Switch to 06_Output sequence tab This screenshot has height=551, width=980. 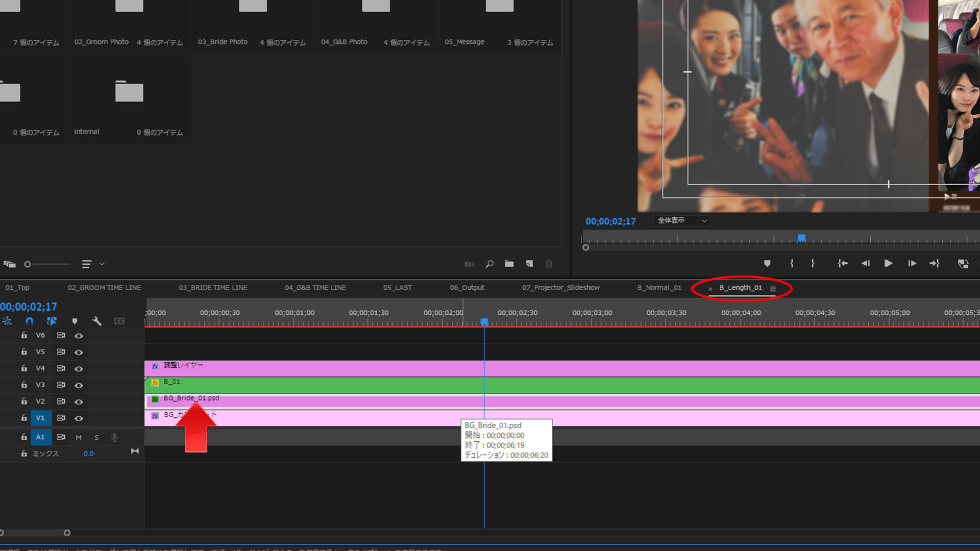(467, 288)
